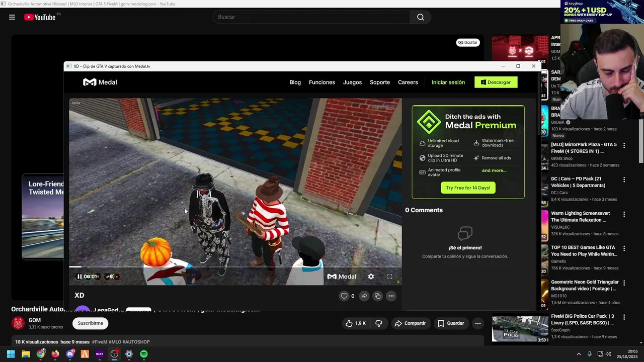Open the TOP 10 BEST Games video title
Screen dimensions: 644x362
583,251
